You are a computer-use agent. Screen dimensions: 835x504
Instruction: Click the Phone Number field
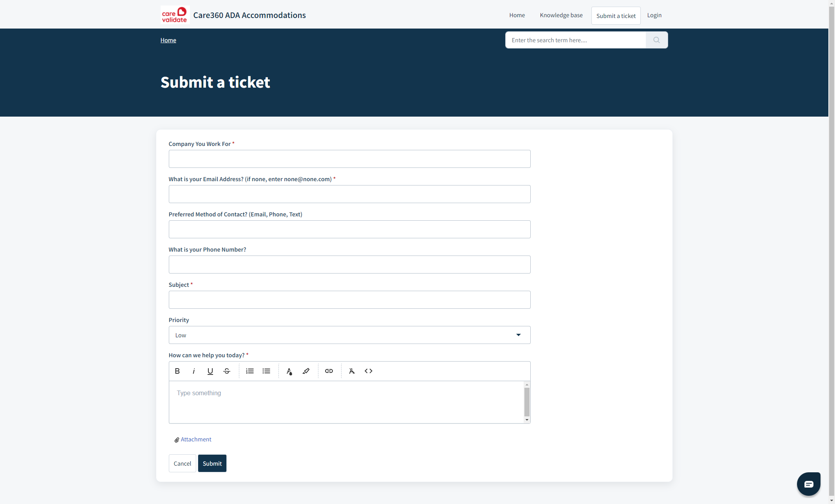[349, 265]
